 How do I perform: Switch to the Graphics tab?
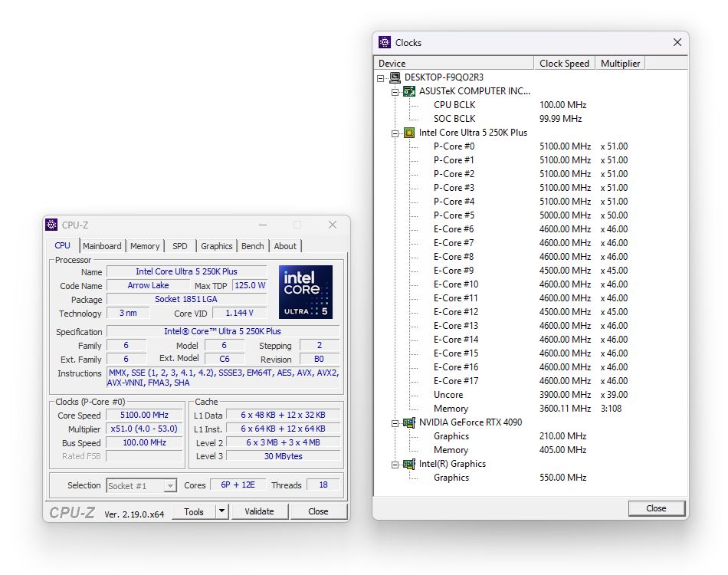tap(216, 246)
